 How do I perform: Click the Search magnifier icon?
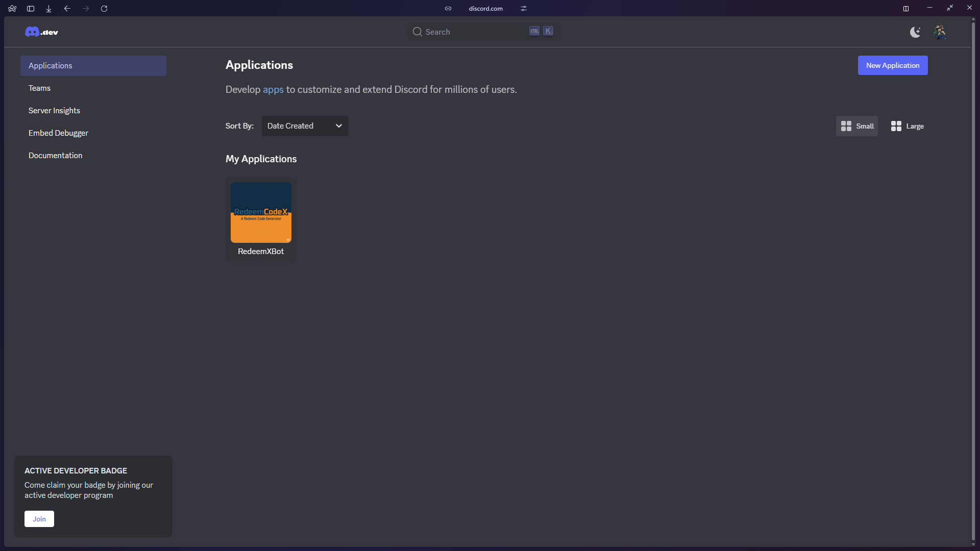417,32
